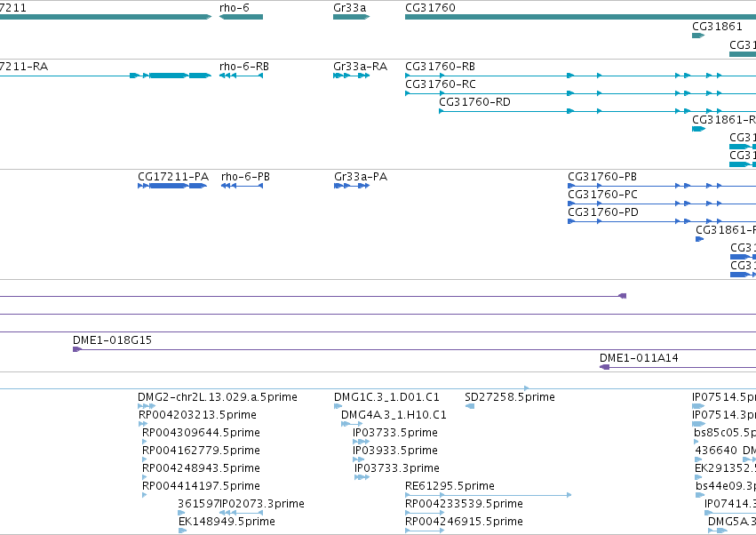This screenshot has width=756, height=535.
Task: Select the rho-6 gene label
Action: (234, 8)
